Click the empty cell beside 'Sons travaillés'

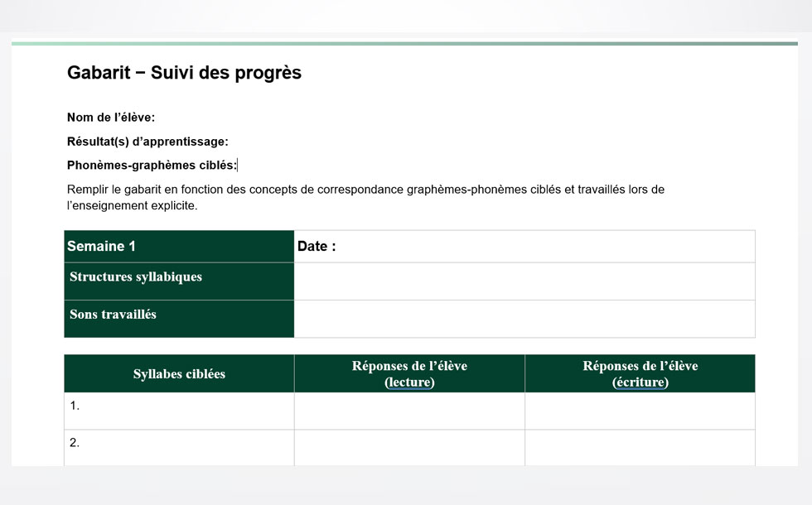pos(524,319)
